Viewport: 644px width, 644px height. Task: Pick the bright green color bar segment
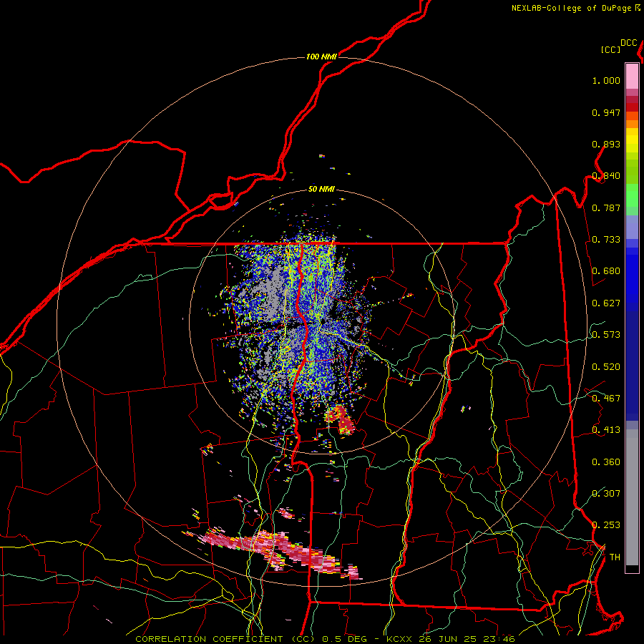[632, 195]
